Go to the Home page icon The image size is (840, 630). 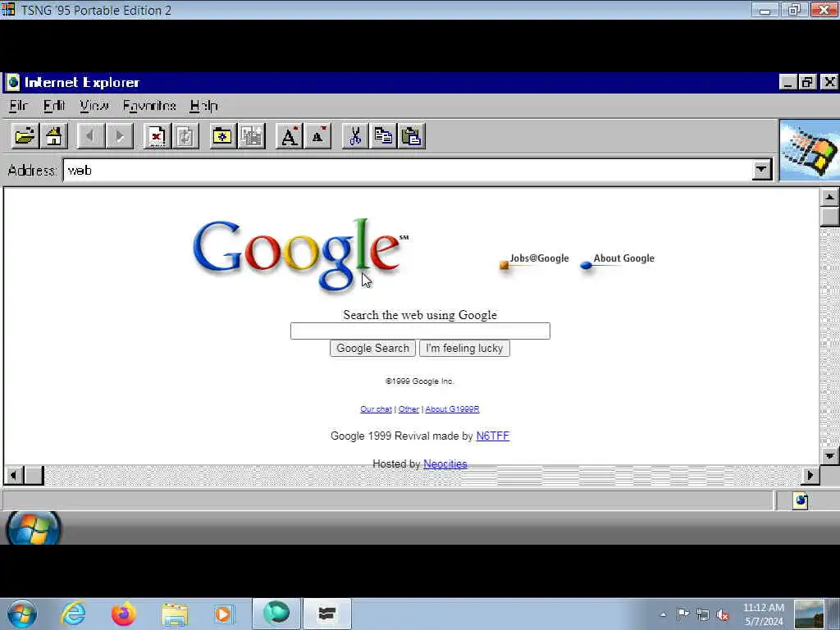53,136
